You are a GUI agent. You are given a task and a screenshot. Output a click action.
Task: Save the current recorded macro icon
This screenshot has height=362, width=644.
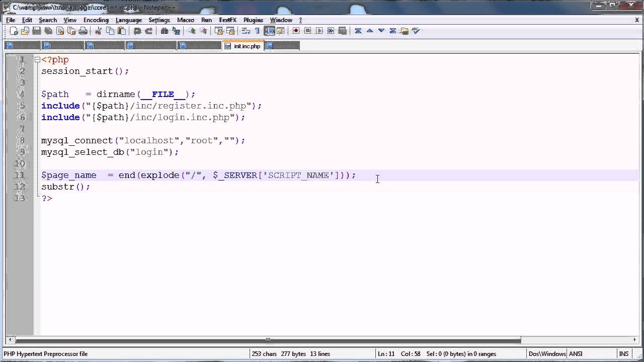pos(343,31)
